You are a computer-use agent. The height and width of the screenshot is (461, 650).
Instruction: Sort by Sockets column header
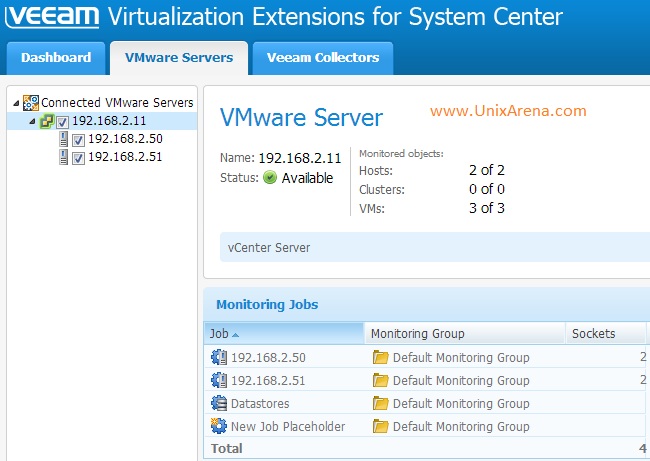coord(606,333)
